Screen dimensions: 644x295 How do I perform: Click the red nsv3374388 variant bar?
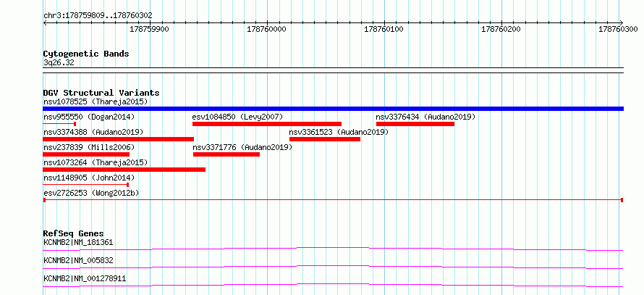[118, 139]
